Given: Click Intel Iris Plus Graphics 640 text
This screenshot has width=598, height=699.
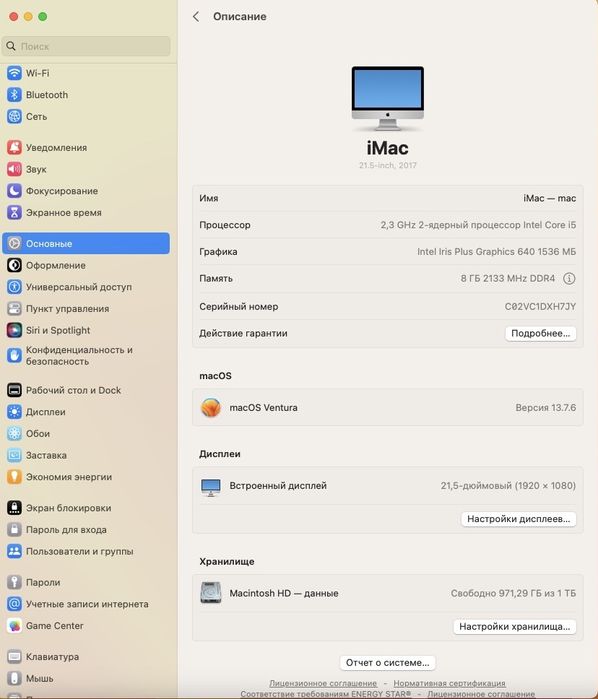Looking at the screenshot, I should (496, 252).
